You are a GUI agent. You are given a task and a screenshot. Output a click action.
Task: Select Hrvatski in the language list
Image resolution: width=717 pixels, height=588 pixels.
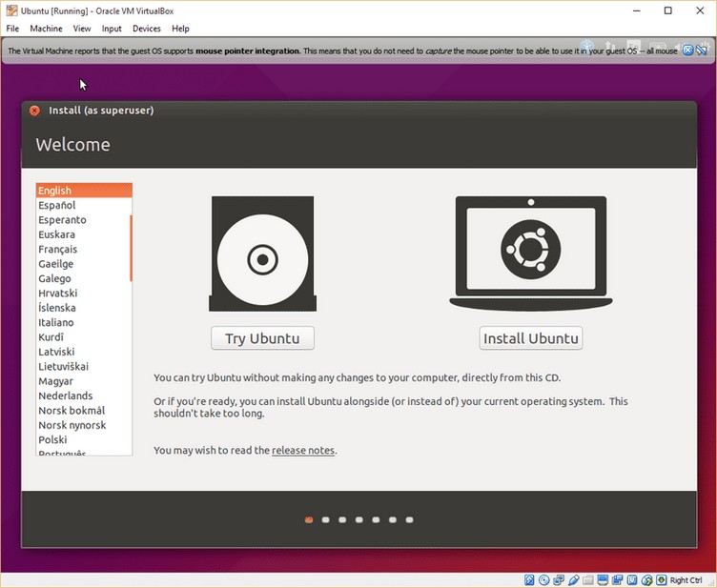(84, 293)
